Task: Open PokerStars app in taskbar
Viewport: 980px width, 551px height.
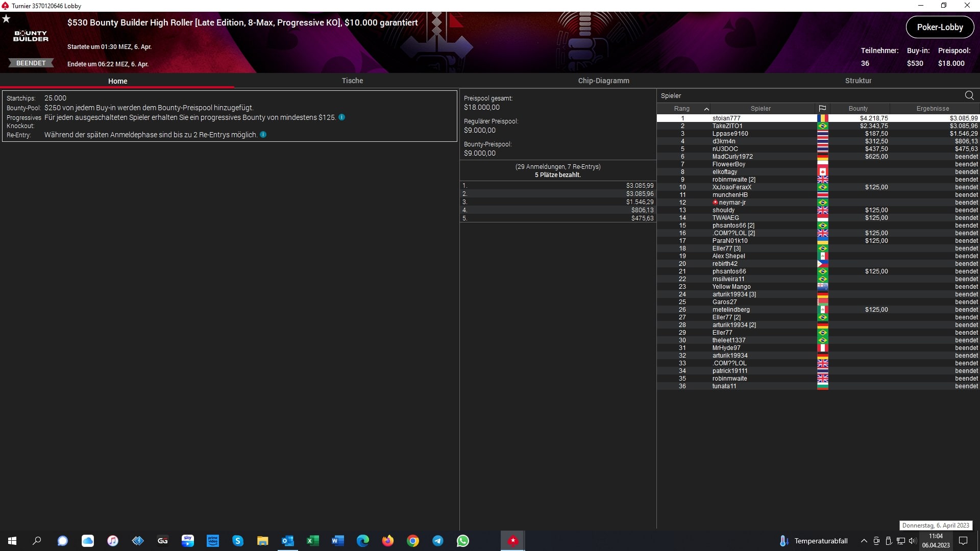Action: pyautogui.click(x=512, y=541)
